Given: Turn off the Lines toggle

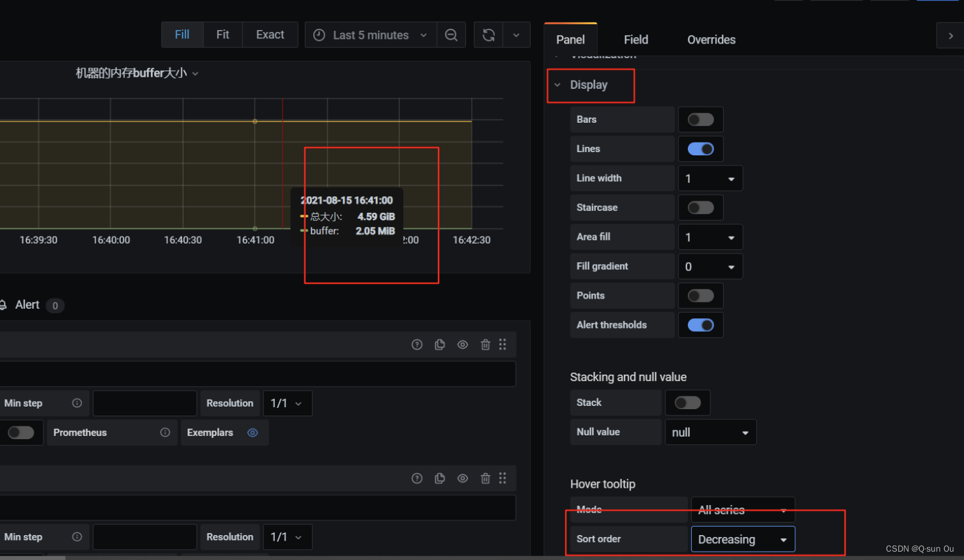Looking at the screenshot, I should [701, 148].
